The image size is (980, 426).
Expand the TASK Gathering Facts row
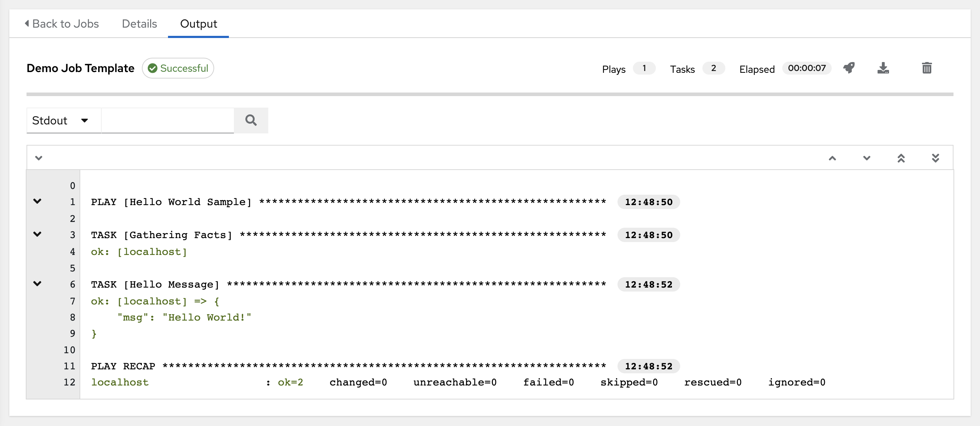coord(38,235)
